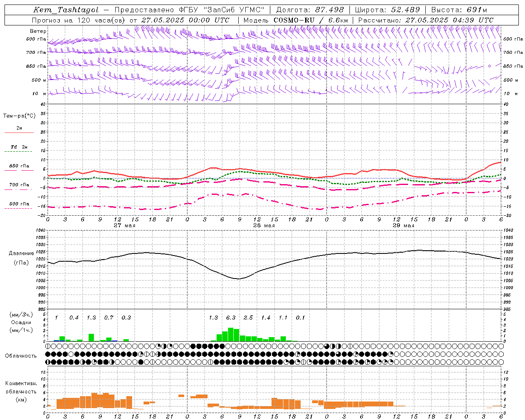Click the 27 мая date label
525x420 pixels.
point(124,226)
